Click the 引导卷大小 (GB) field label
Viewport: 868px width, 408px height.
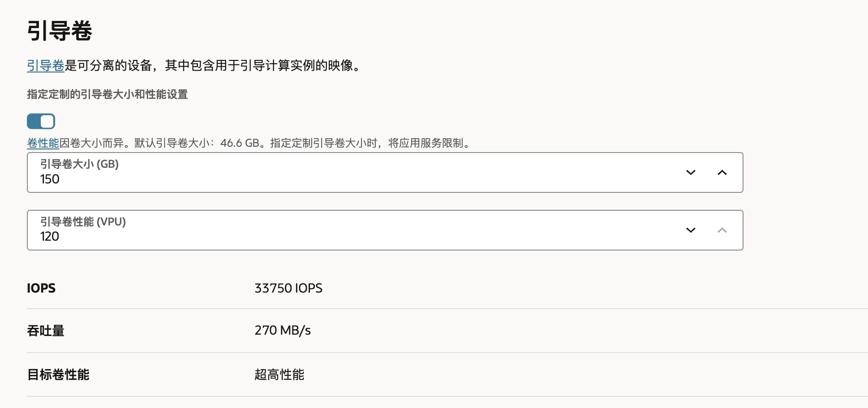pos(79,164)
